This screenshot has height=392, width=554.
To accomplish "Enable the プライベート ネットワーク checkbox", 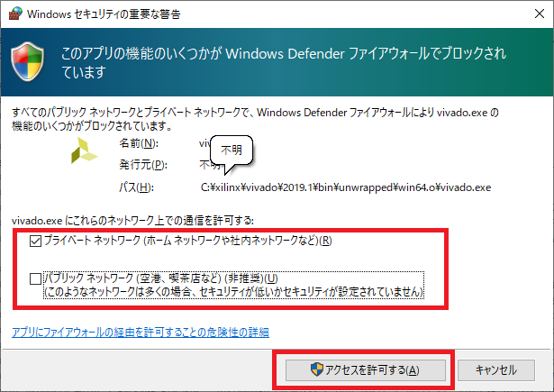I will pos(35,241).
